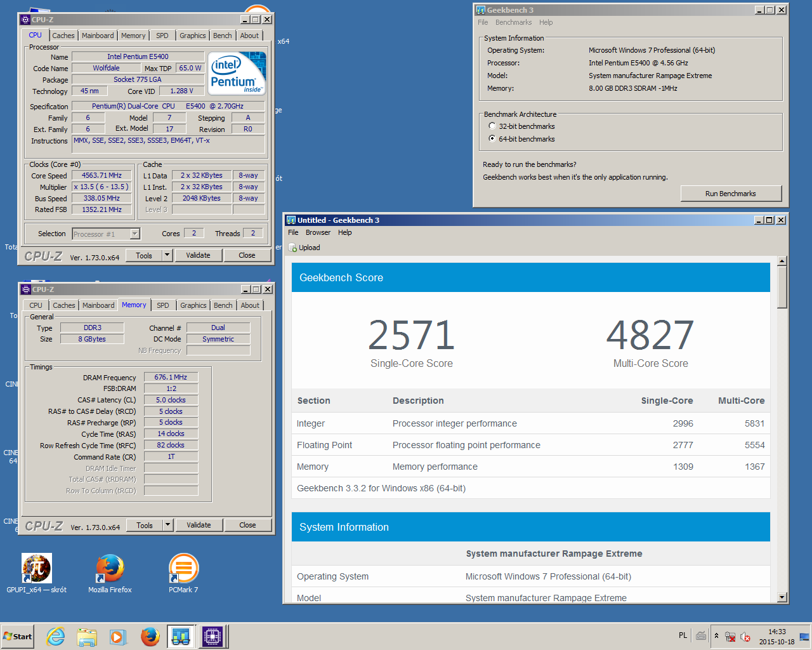The image size is (812, 650).
Task: Launch Windows Media Player from taskbar
Action: coord(118,636)
